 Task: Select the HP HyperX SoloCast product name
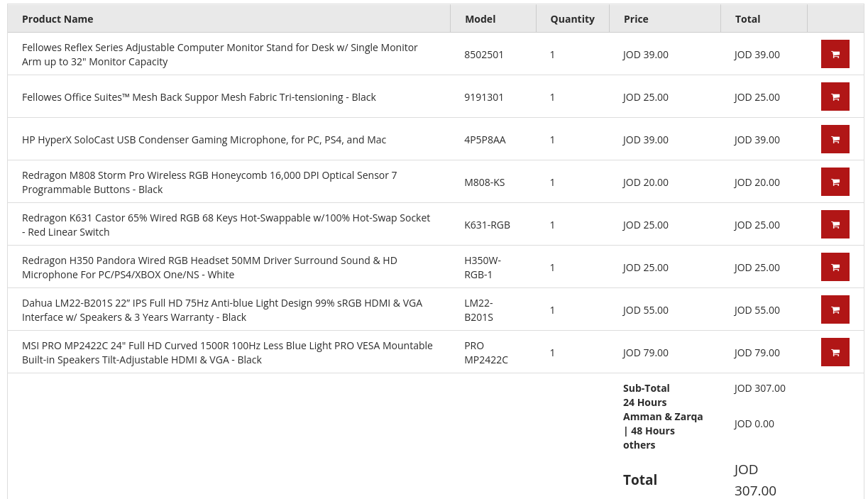pyautogui.click(x=204, y=140)
